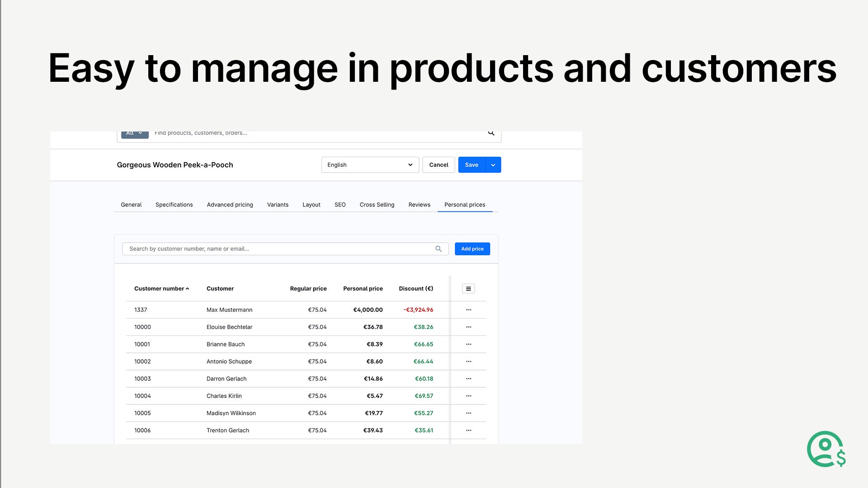Image resolution: width=868 pixels, height=488 pixels.
Task: Click personal price €39.43
Action: tap(373, 430)
